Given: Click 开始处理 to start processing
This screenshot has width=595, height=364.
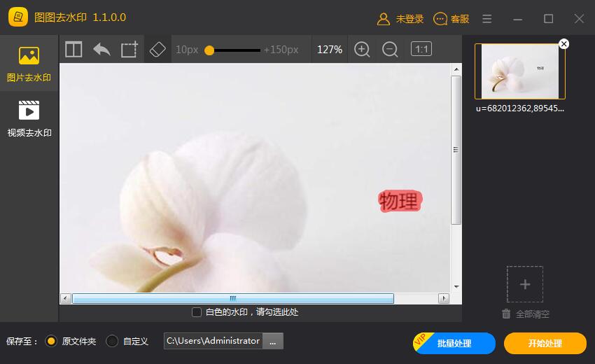Looking at the screenshot, I should [x=545, y=343].
